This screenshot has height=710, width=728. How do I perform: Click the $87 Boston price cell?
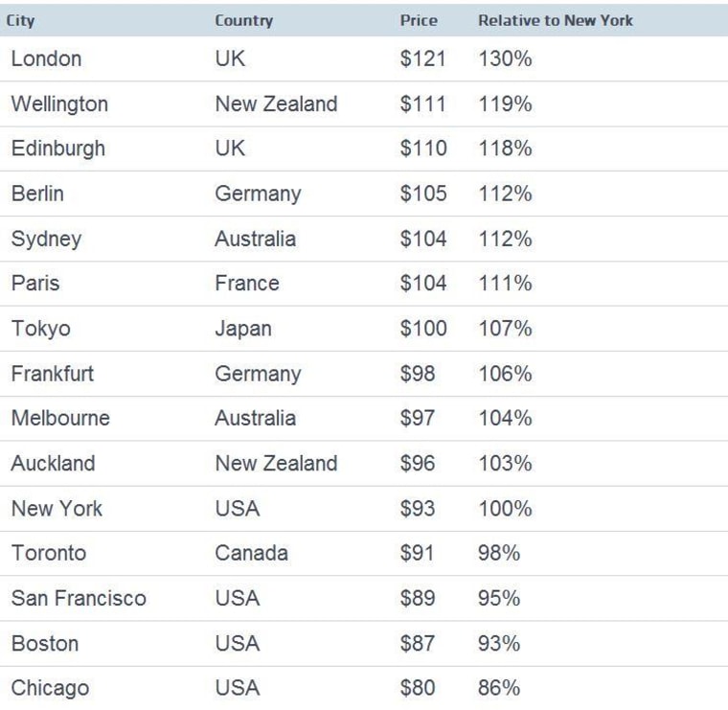pyautogui.click(x=418, y=643)
